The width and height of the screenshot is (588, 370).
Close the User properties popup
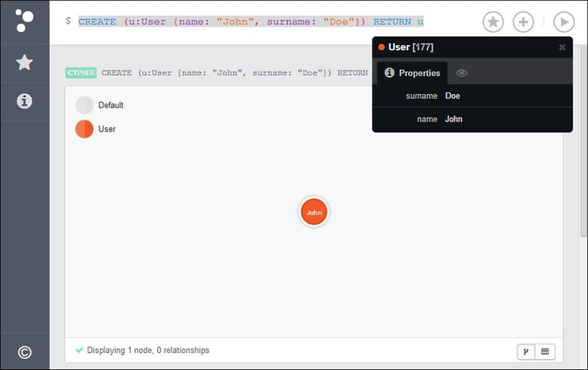click(562, 47)
